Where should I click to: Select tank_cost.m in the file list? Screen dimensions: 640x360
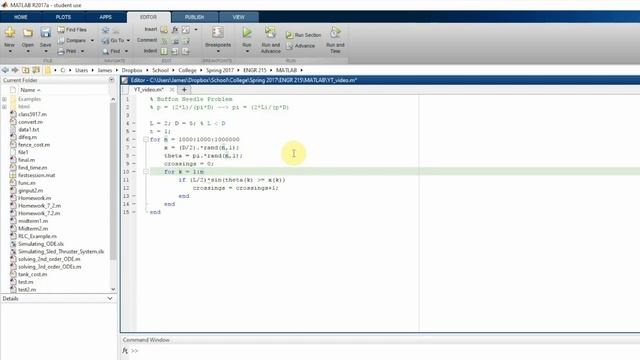[x=32, y=274]
